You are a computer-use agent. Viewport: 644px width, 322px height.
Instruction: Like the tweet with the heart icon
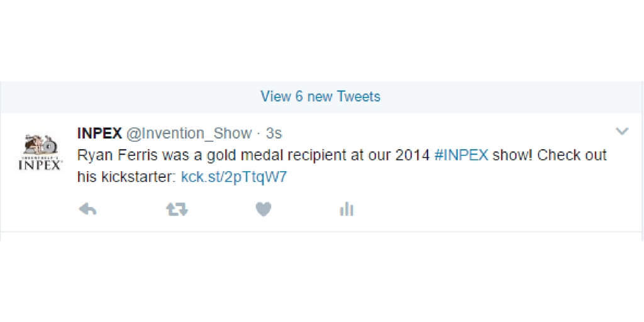(x=264, y=210)
